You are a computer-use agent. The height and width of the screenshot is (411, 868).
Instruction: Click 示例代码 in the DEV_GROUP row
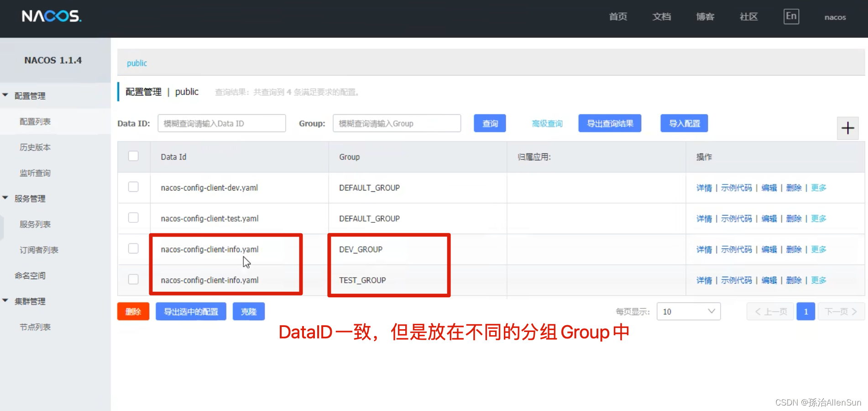pyautogui.click(x=737, y=249)
